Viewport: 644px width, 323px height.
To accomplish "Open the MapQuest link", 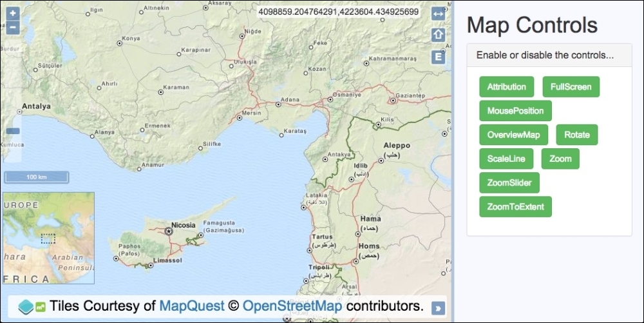I will click(x=192, y=306).
